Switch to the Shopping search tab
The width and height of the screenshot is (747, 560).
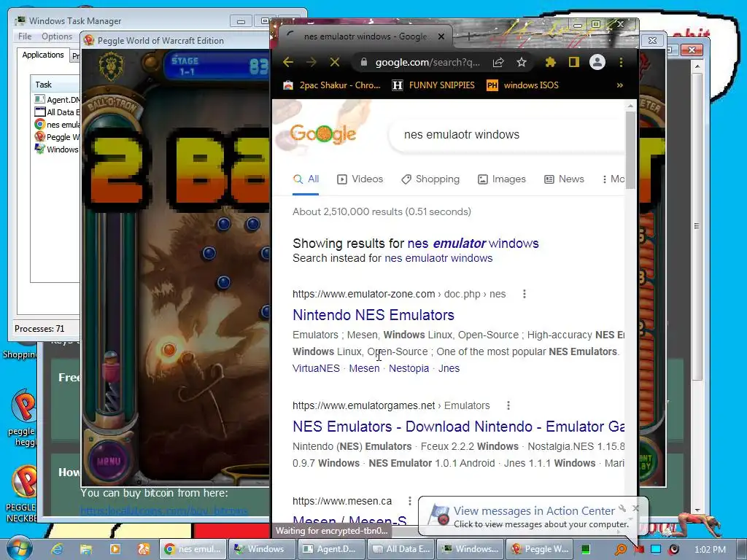point(430,179)
